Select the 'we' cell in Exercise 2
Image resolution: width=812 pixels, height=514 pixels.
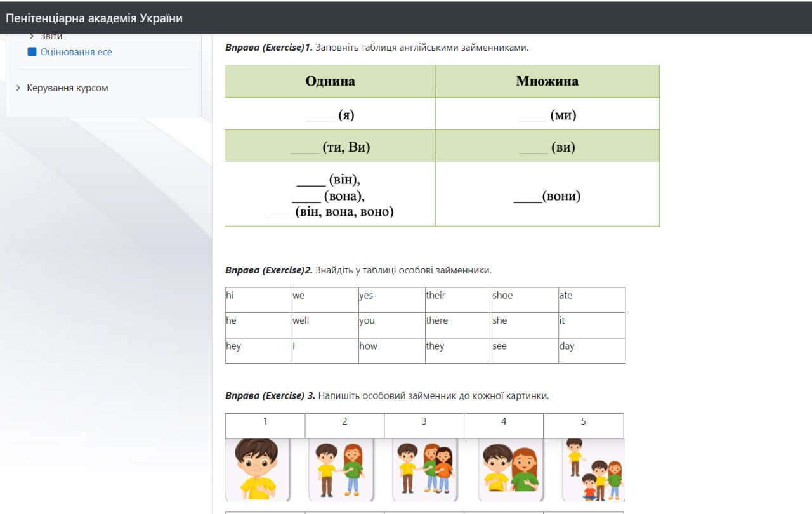325,296
